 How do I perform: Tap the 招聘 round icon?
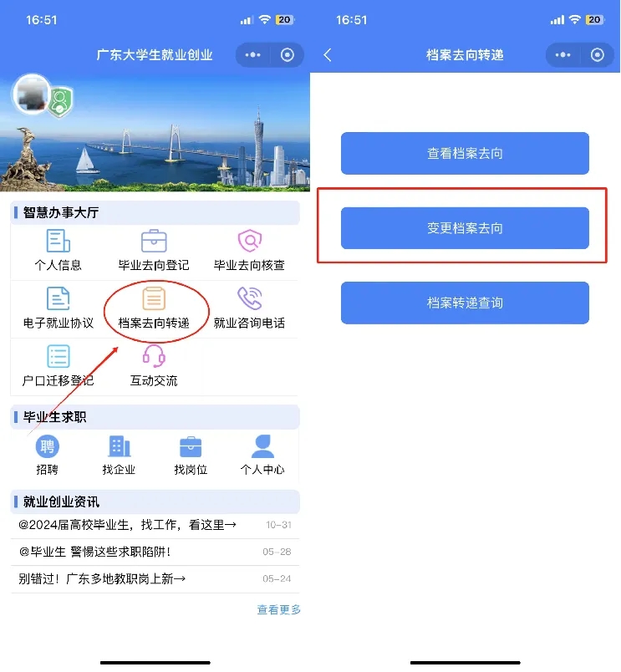[x=47, y=446]
